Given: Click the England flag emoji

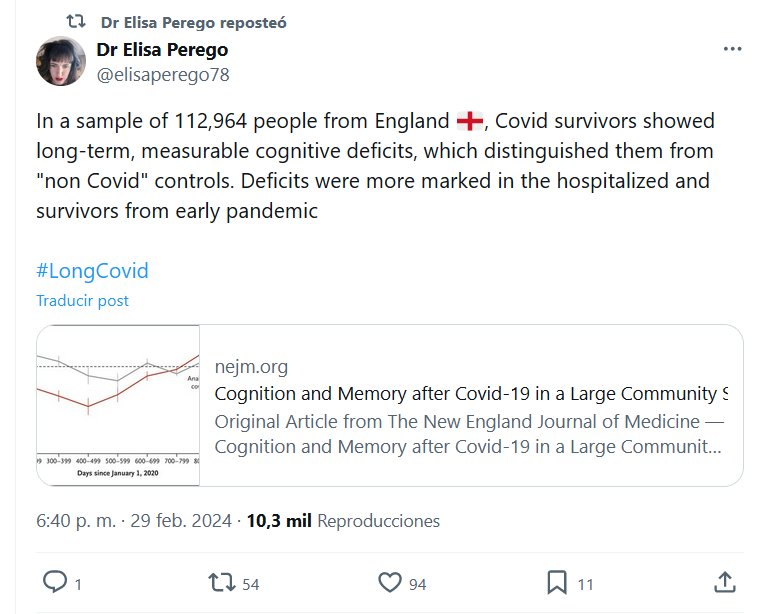Looking at the screenshot, I should pos(469,122).
